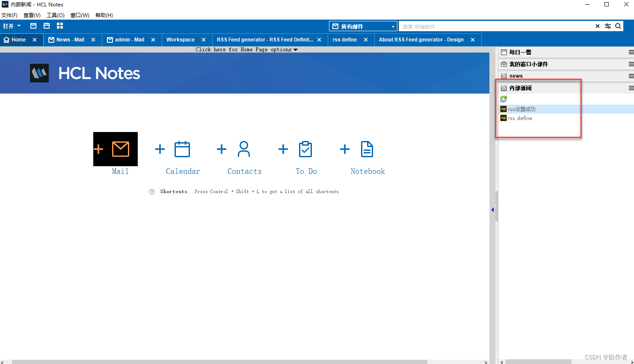Screen dimensions: 634x364
Task: Open the search options sliders icon
Action: pyautogui.click(x=608, y=26)
